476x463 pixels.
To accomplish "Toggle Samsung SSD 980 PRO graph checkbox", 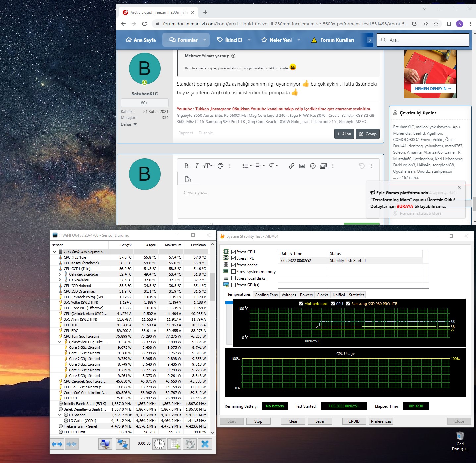I will tap(348, 304).
